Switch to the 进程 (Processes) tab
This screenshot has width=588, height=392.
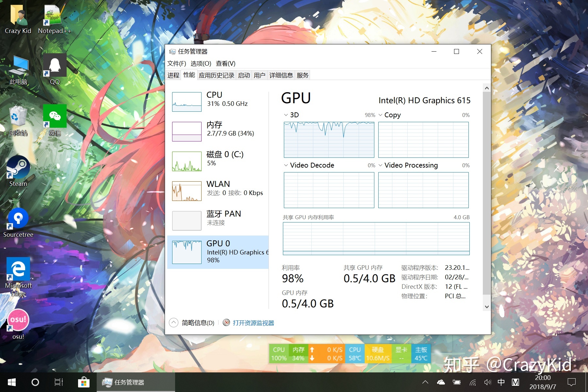point(173,75)
